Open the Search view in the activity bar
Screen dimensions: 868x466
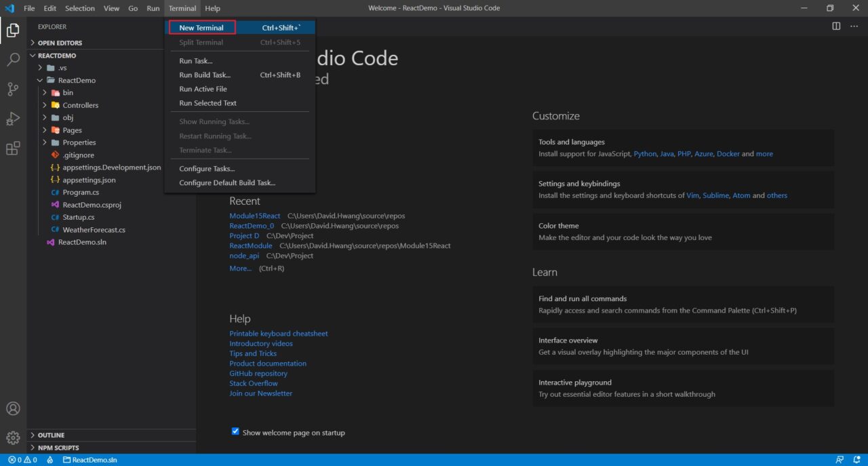point(14,60)
